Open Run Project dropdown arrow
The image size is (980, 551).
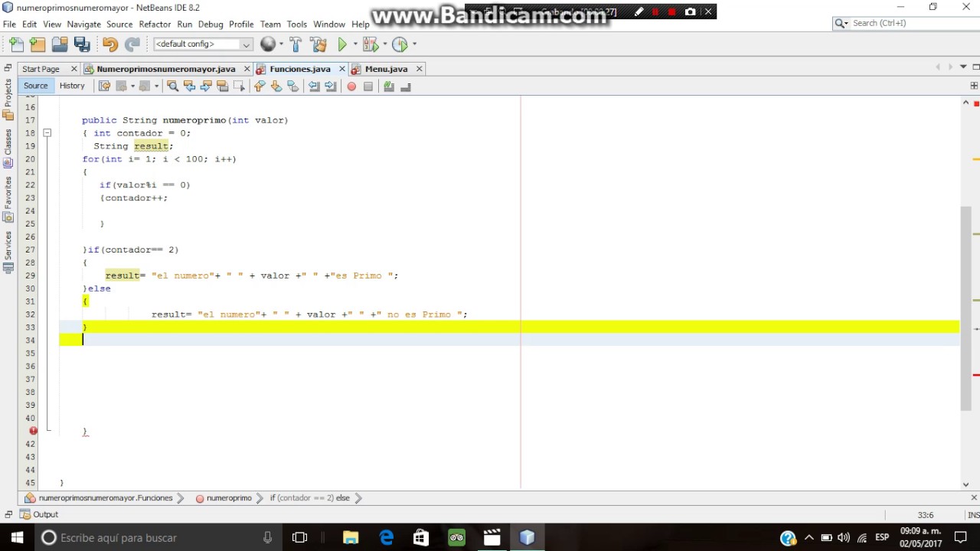pyautogui.click(x=355, y=44)
